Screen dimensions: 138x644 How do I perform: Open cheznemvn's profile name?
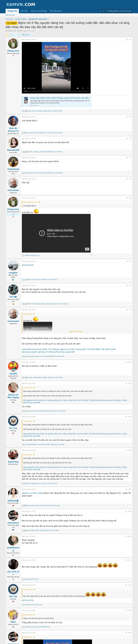[x=13, y=523]
